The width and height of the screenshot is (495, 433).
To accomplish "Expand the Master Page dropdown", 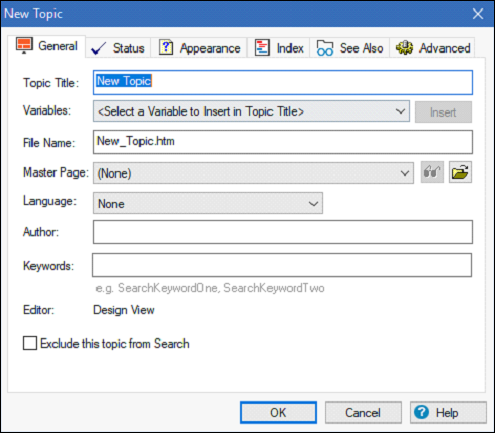I will (253, 173).
